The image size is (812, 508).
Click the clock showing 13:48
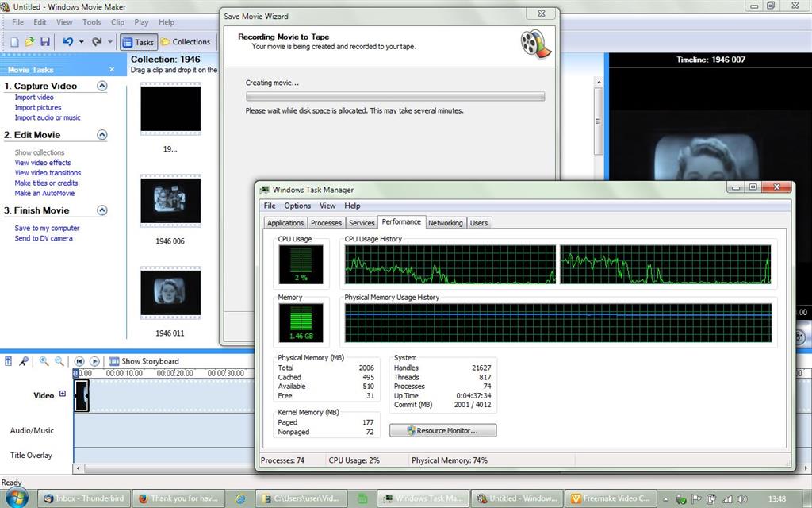777,498
